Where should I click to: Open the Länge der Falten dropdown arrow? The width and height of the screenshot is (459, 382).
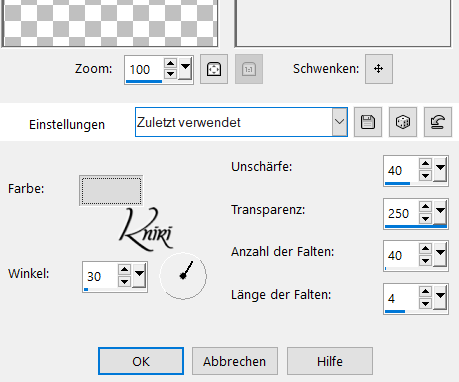[x=440, y=297]
